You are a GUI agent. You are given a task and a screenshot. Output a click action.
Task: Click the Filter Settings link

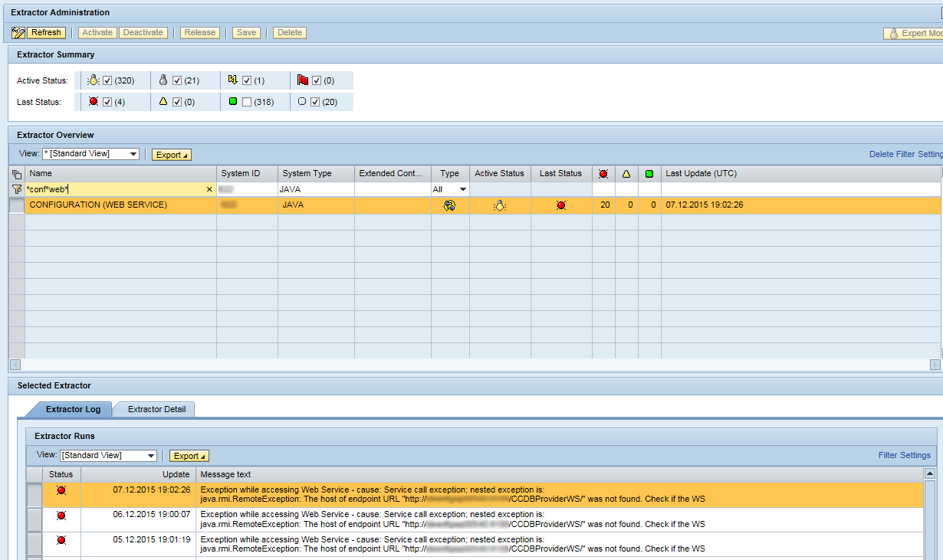click(x=905, y=455)
